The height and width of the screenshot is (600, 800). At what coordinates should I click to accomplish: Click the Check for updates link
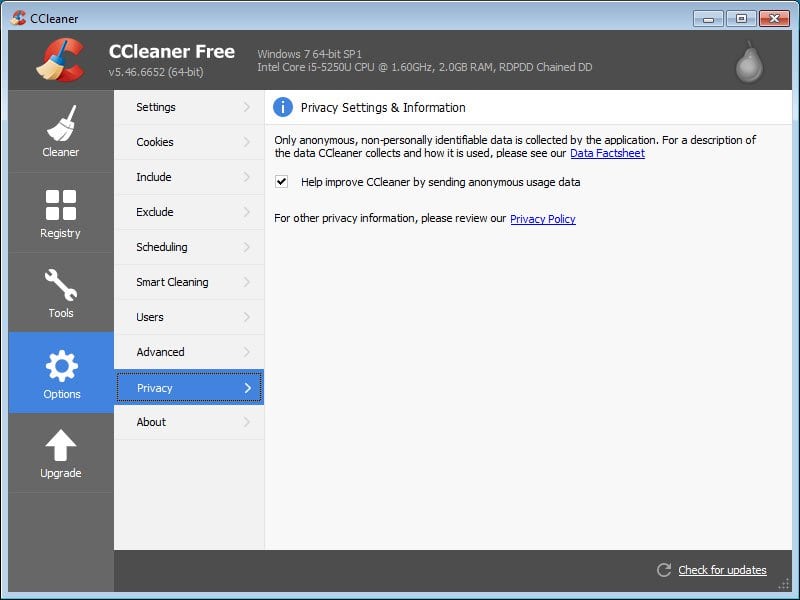(x=722, y=570)
